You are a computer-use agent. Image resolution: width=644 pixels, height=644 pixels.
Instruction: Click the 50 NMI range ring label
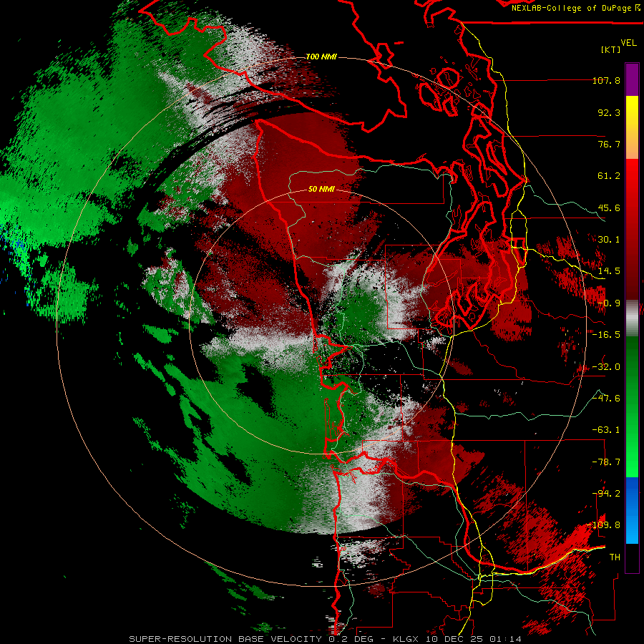(321, 189)
